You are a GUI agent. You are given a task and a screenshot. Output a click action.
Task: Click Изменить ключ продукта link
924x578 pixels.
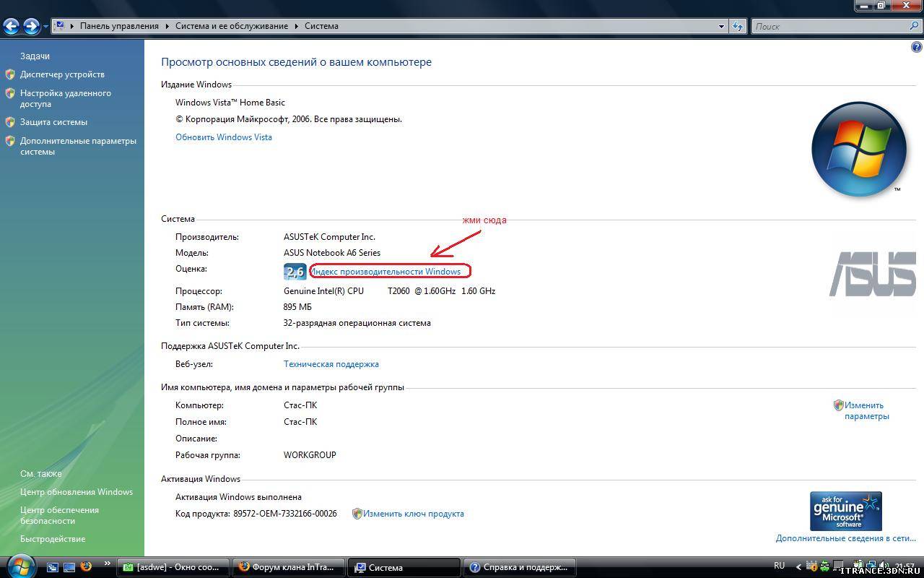click(413, 514)
